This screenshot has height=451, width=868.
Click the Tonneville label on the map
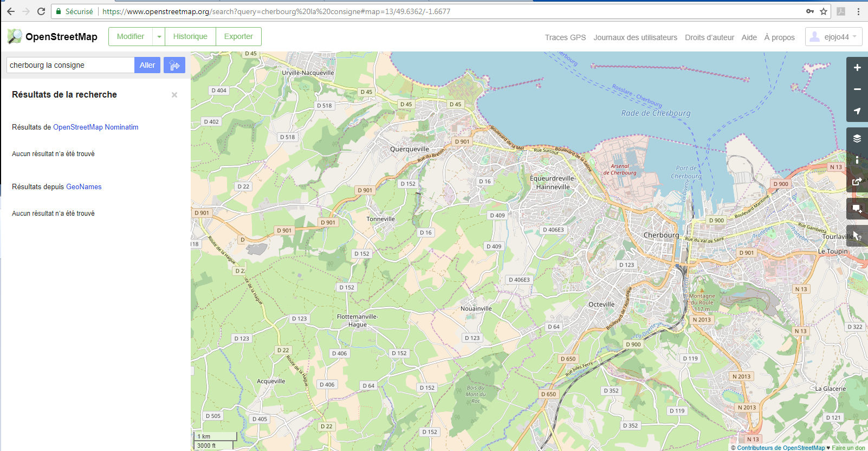pyautogui.click(x=380, y=219)
